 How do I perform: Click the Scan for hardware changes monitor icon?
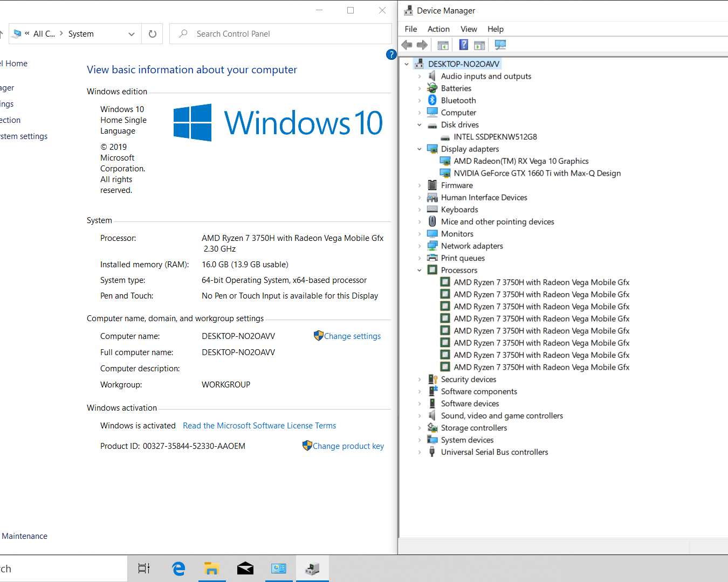tap(500, 45)
